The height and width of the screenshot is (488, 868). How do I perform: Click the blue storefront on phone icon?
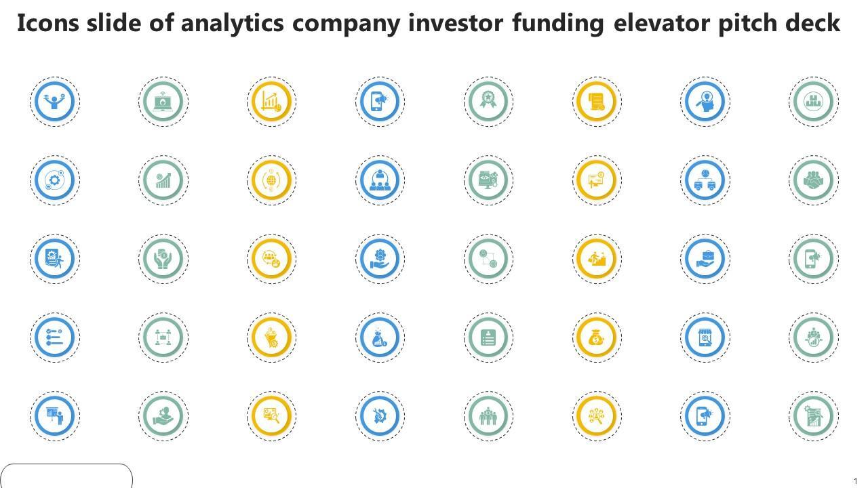[705, 337]
